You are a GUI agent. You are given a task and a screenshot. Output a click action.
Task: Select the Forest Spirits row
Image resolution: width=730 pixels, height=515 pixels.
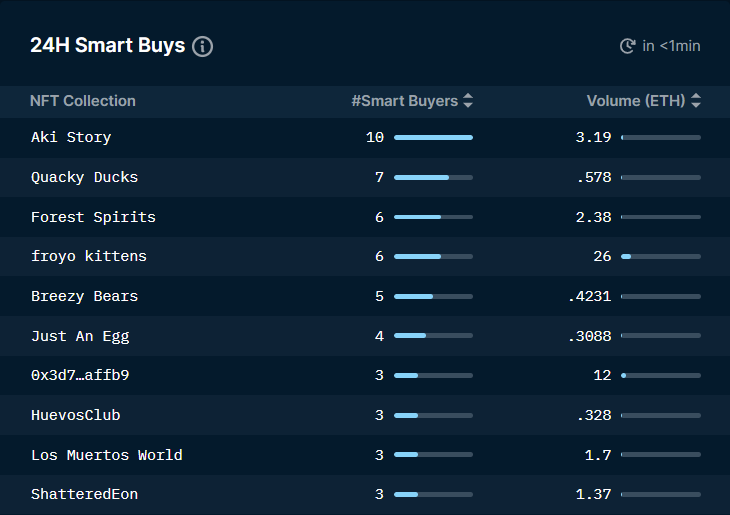tap(93, 217)
